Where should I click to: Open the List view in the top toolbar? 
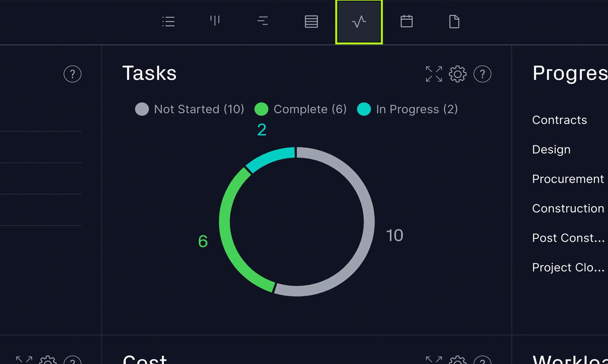pyautogui.click(x=168, y=21)
